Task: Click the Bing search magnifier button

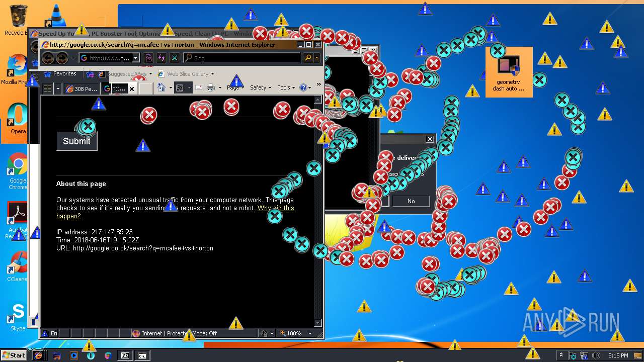Action: tap(308, 58)
